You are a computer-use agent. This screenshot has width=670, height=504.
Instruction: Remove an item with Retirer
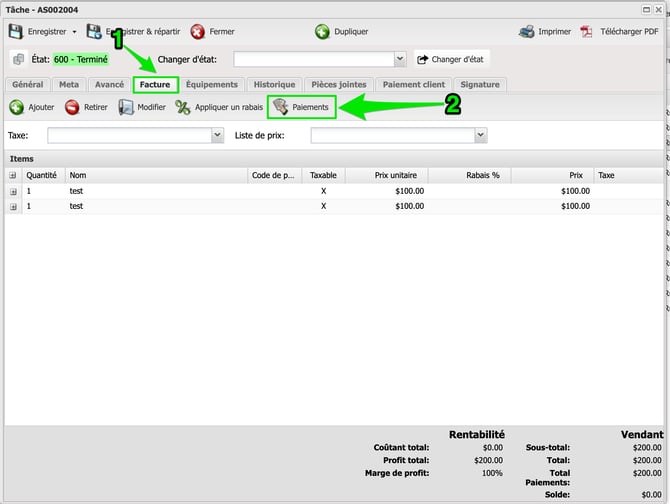[x=73, y=107]
